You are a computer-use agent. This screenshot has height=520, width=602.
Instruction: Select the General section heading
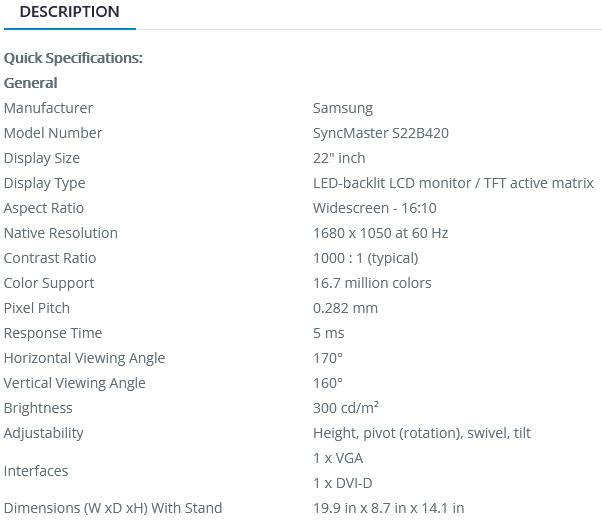click(x=30, y=83)
